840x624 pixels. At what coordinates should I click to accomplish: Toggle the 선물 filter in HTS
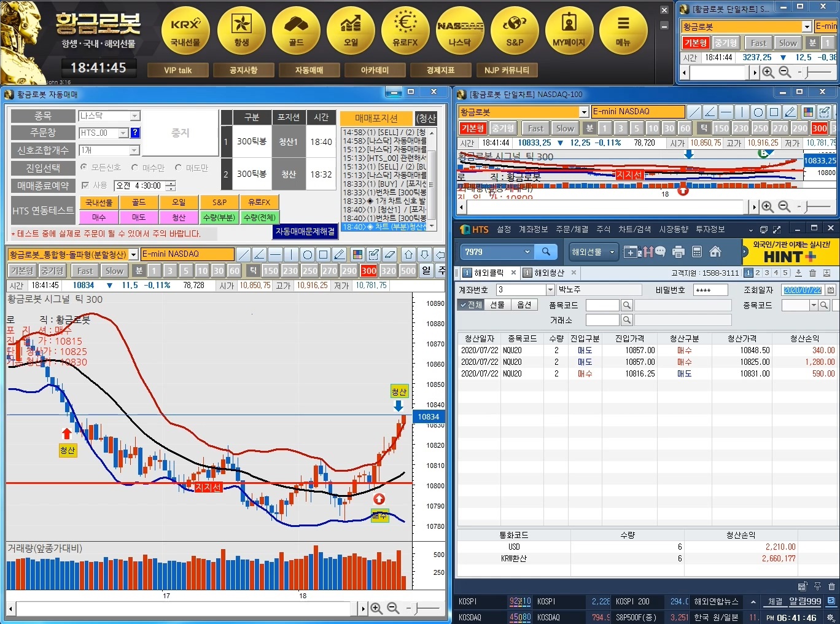pyautogui.click(x=497, y=305)
